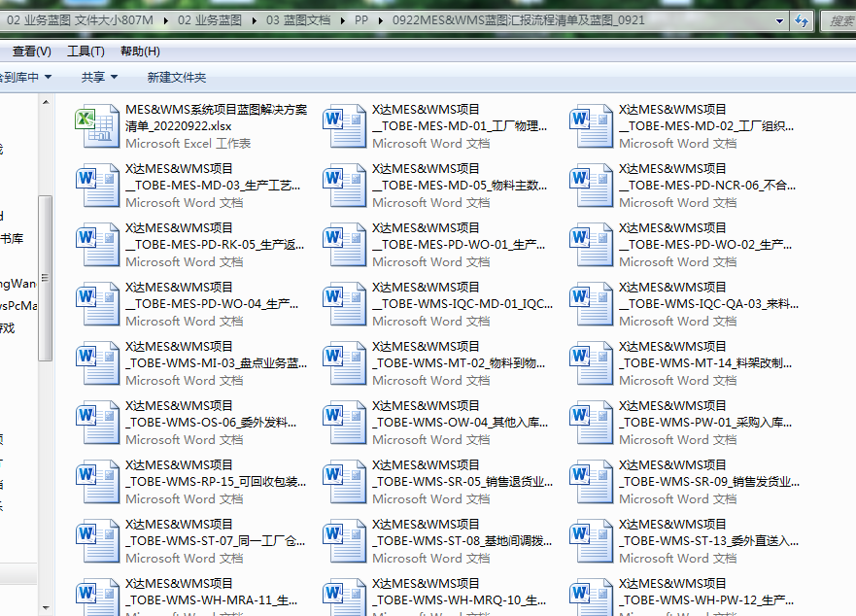Image resolution: width=856 pixels, height=616 pixels.
Task: Open the 查看(V) menu
Action: [x=32, y=51]
